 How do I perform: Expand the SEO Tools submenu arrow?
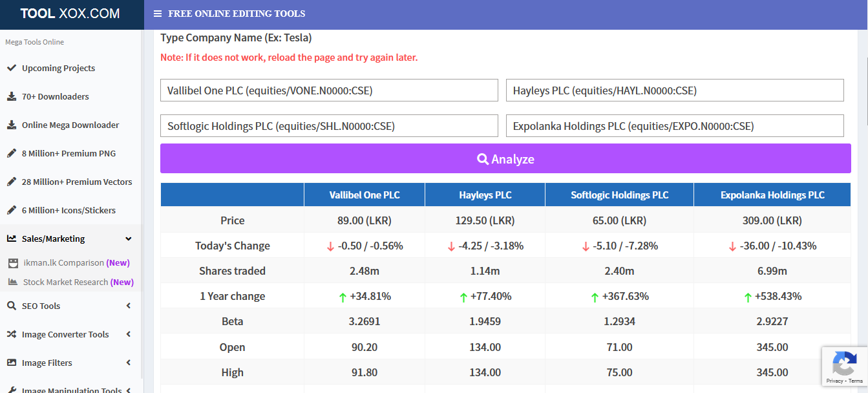(128, 306)
